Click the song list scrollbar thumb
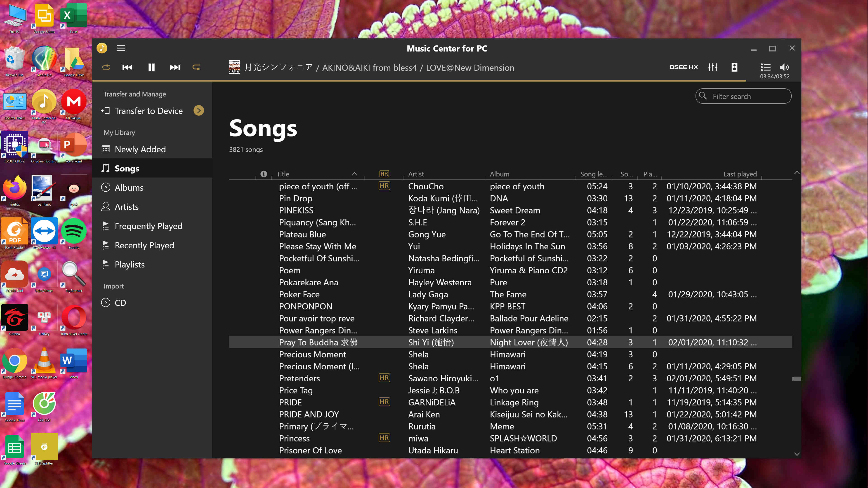The image size is (868, 488). [797, 379]
